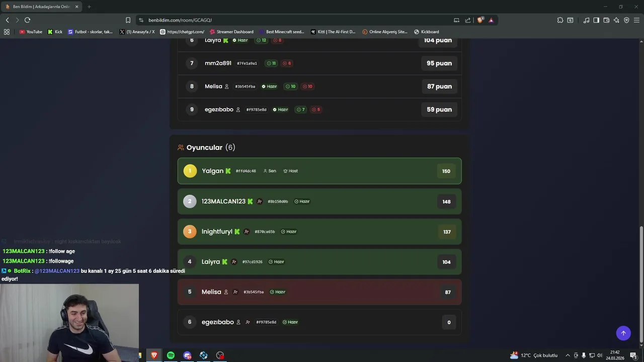
Task: Close the Ben Bildim tab
Action: click(76, 7)
